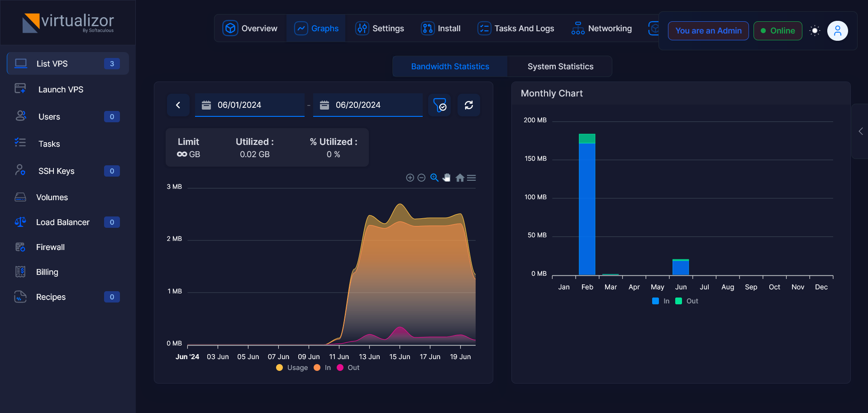Open the chart hamburger export menu
Image resolution: width=868 pixels, height=413 pixels.
coord(472,178)
